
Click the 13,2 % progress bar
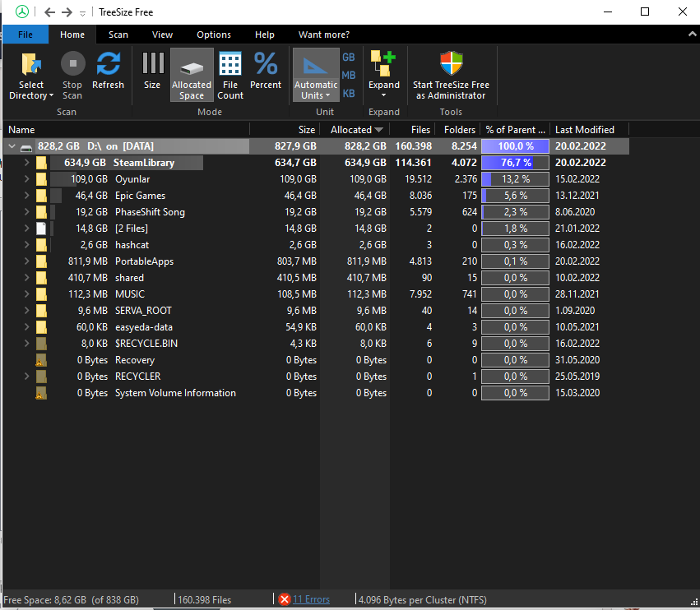pos(515,179)
